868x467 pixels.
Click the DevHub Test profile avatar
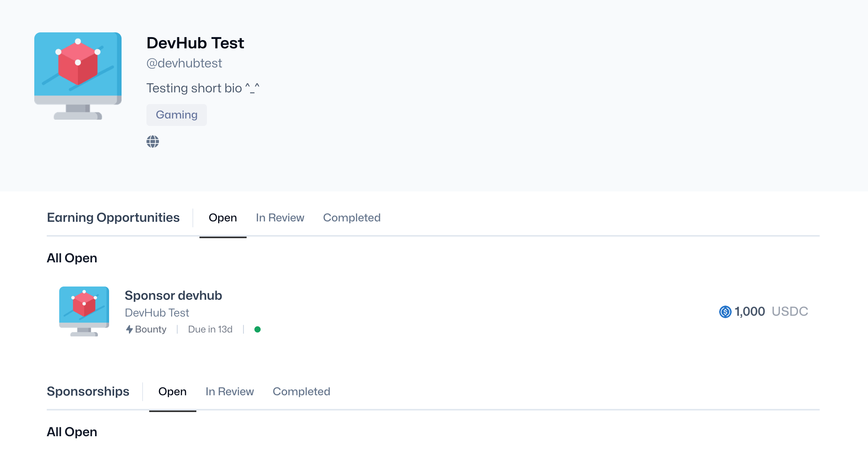78,76
